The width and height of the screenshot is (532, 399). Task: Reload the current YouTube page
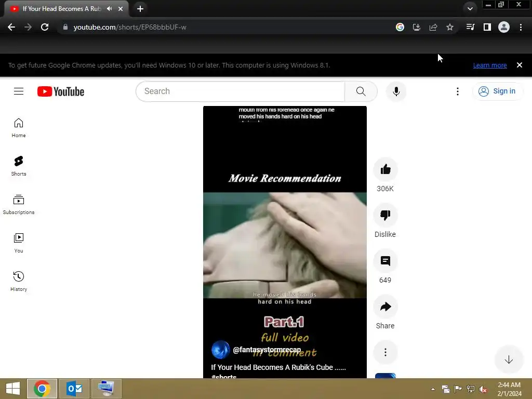coord(45,27)
